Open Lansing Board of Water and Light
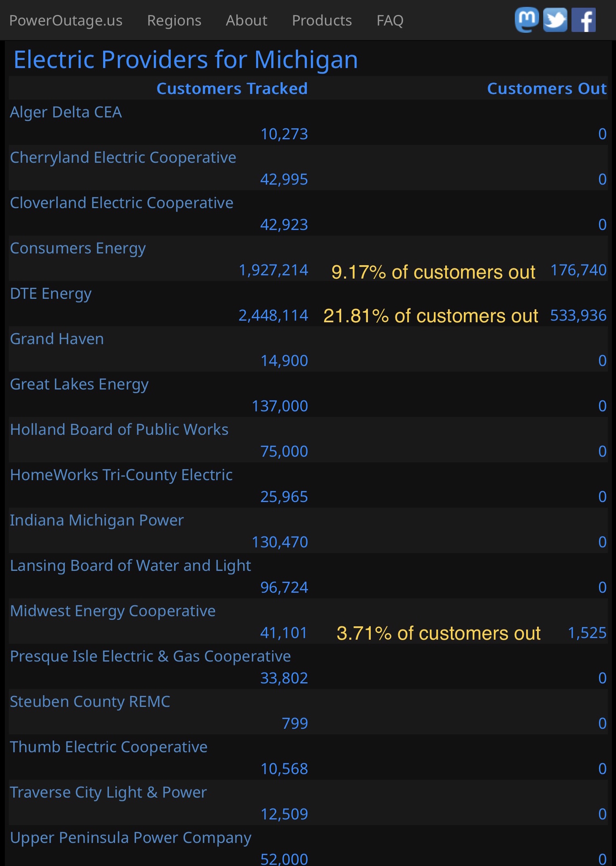Image resolution: width=616 pixels, height=866 pixels. (130, 566)
